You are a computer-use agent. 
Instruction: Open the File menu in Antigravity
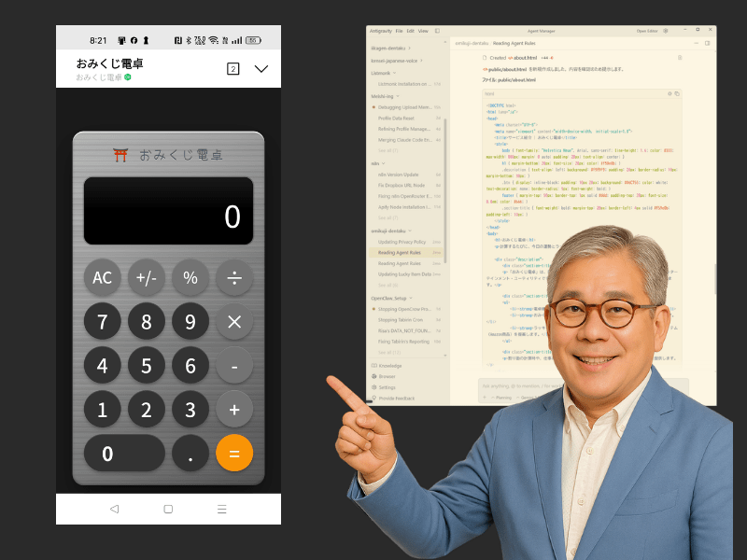pyautogui.click(x=399, y=31)
